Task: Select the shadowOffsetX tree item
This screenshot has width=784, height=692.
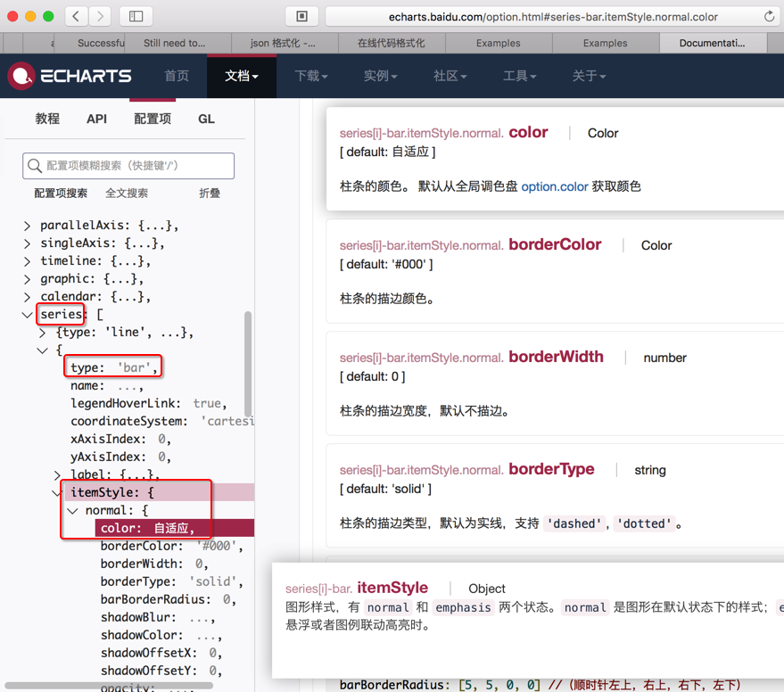Action: (x=161, y=653)
